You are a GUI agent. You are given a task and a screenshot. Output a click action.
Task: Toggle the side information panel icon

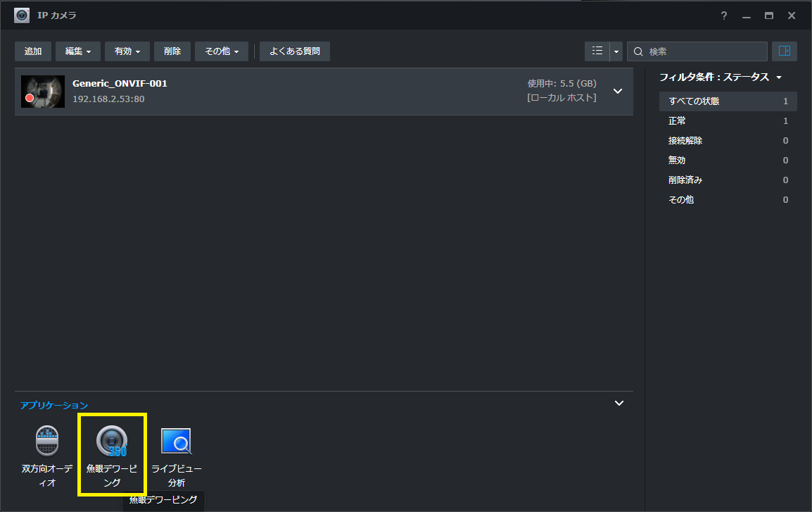(785, 51)
